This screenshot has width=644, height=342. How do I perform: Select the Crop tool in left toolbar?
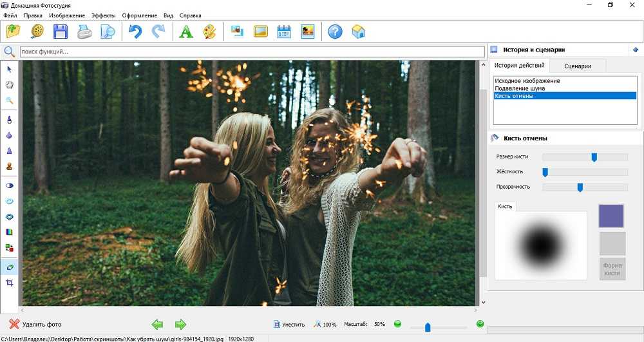pos(10,283)
